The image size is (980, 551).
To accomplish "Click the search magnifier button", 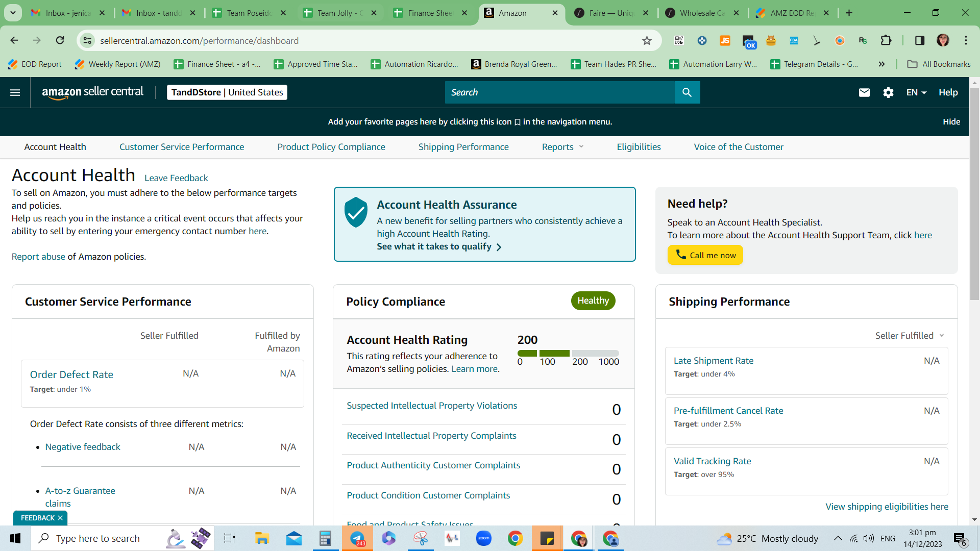I will tap(687, 92).
